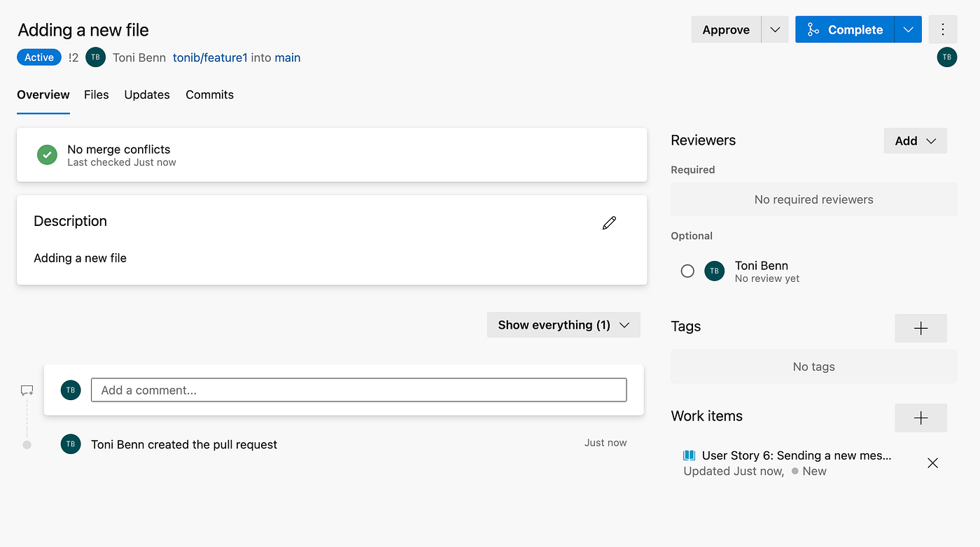Go to the Updates tab

[x=147, y=94]
